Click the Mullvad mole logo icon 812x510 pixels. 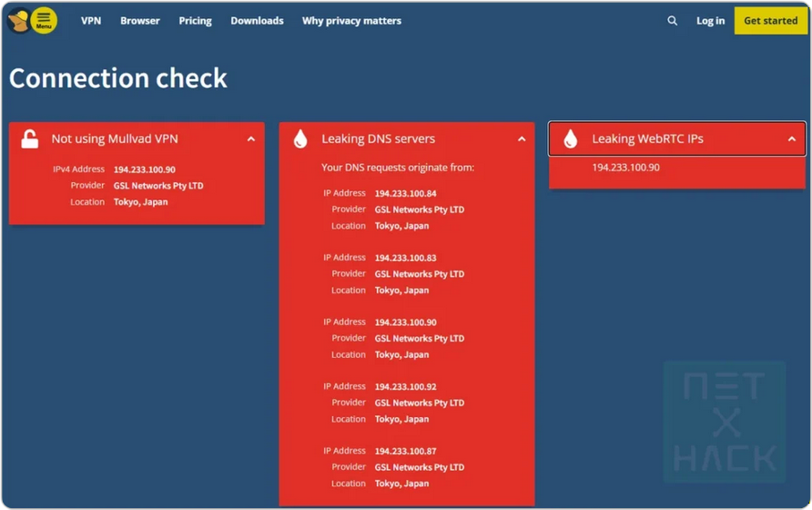pyautogui.click(x=17, y=21)
